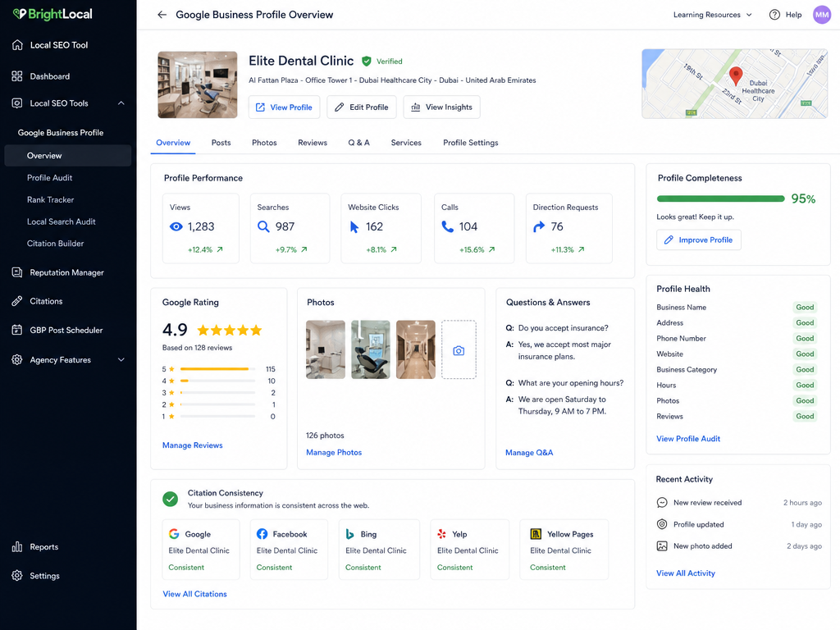
Task: Switch to the Photos tab
Action: point(264,143)
